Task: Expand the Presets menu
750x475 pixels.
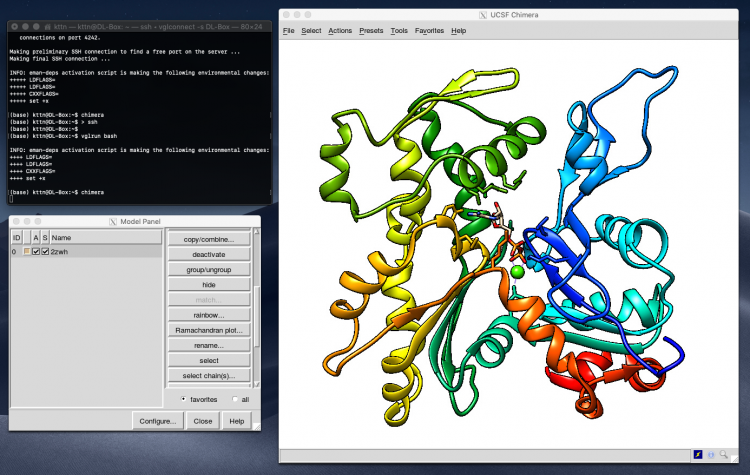Action: click(370, 31)
